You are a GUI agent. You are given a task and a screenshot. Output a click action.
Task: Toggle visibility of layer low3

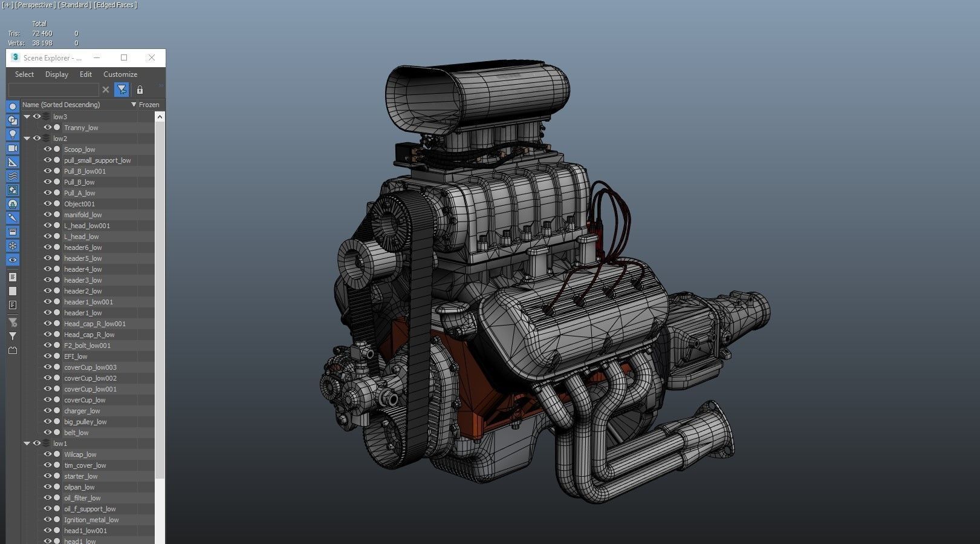[x=36, y=117]
